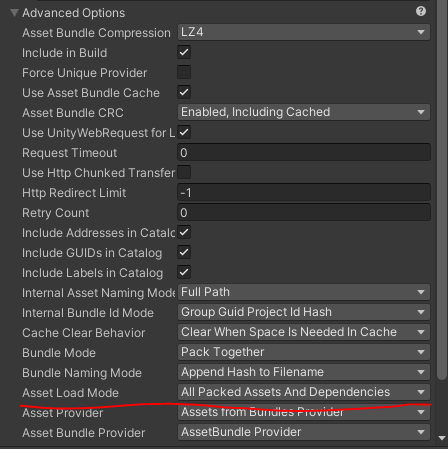The width and height of the screenshot is (448, 449).
Task: Open Bundle Mode dropdown showing Pack Together
Action: pos(304,352)
